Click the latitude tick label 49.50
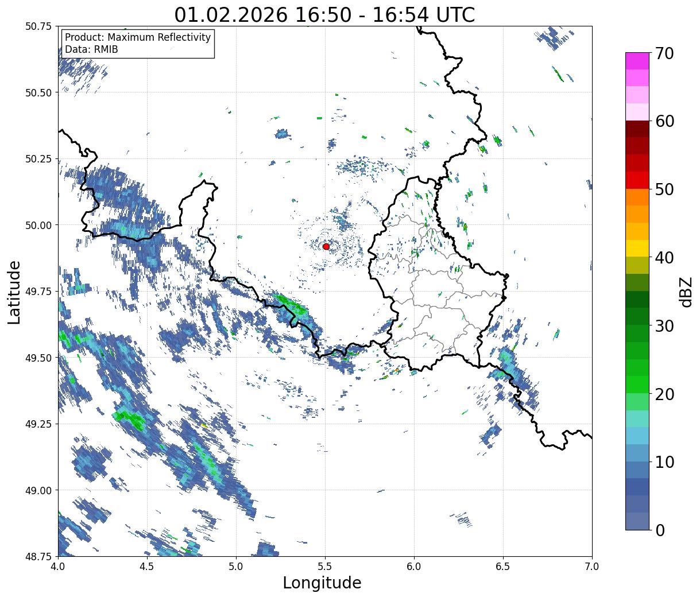The height and width of the screenshot is (597, 700). click(x=38, y=358)
